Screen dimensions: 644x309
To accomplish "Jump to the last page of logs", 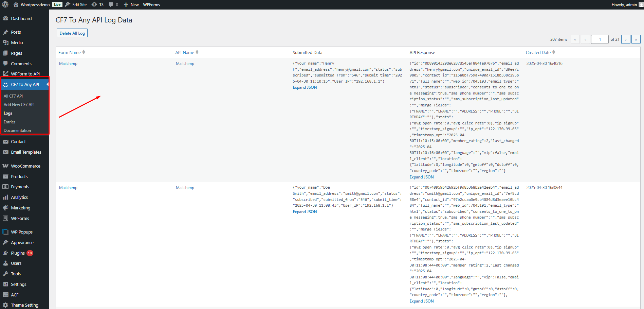I will coord(636,39).
